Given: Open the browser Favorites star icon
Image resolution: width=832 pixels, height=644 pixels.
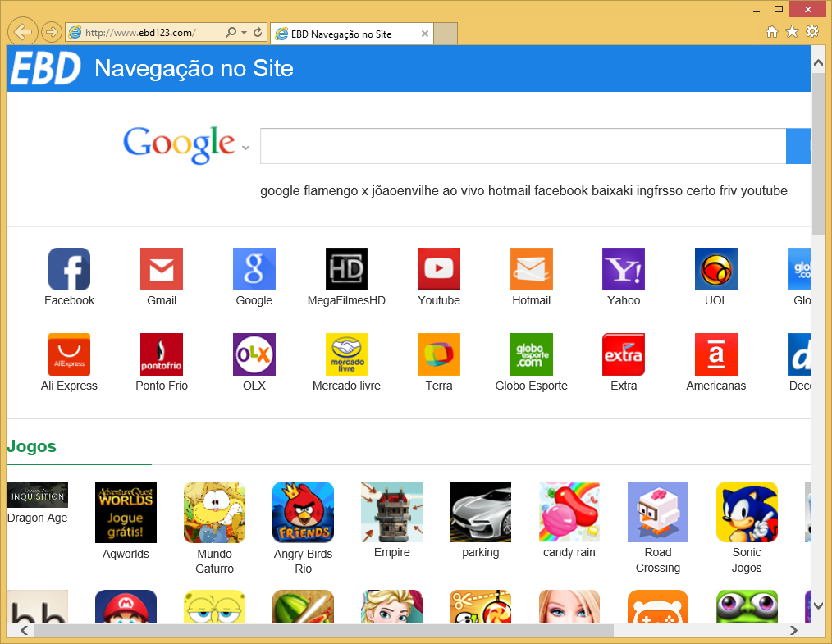Looking at the screenshot, I should (x=792, y=31).
